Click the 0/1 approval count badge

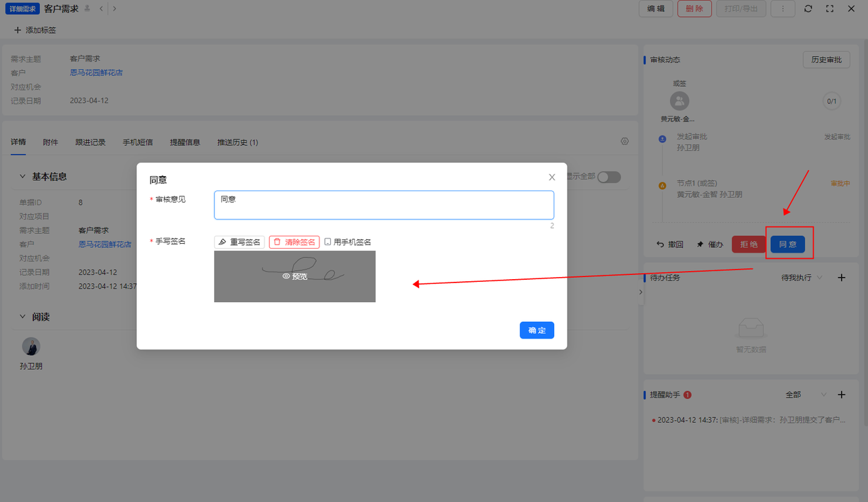tap(831, 102)
